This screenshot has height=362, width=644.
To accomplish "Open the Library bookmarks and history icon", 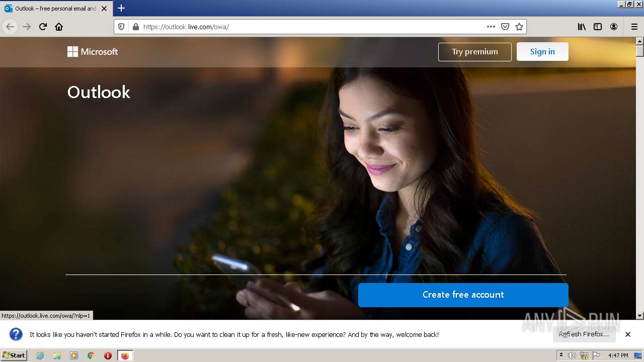I will [582, 27].
